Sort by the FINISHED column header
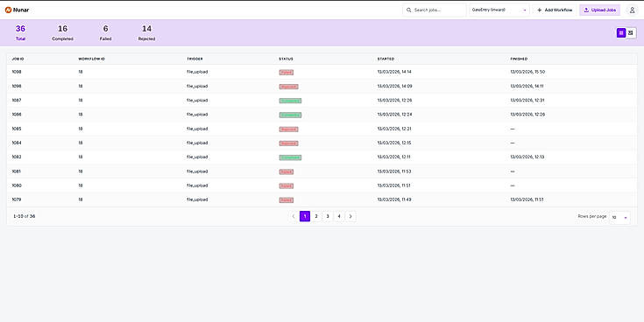Viewport: 644px width, 322px height. pyautogui.click(x=519, y=59)
